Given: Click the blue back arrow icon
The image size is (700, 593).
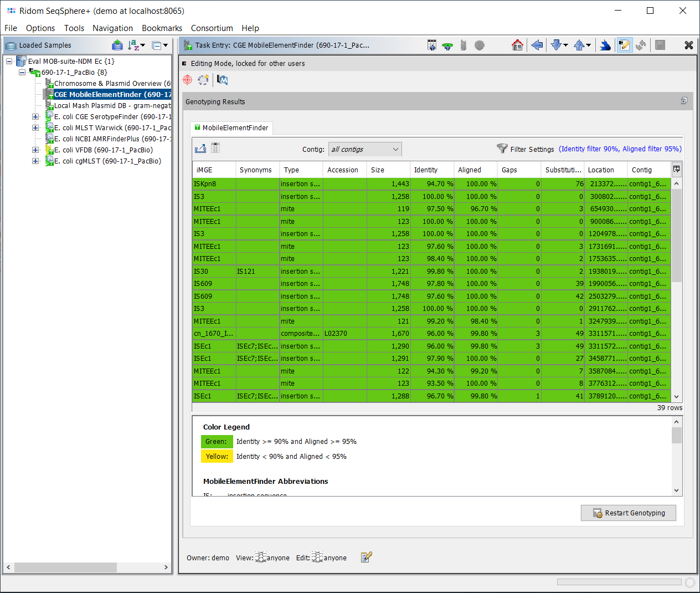Looking at the screenshot, I should click(537, 45).
